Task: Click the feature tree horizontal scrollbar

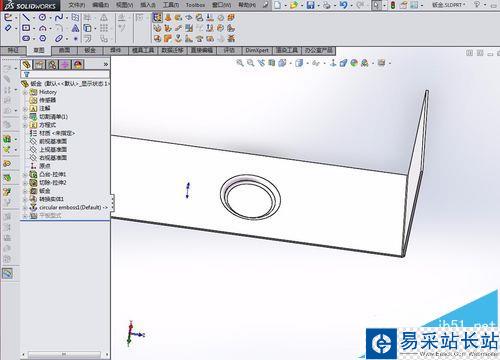Action: tap(64, 354)
